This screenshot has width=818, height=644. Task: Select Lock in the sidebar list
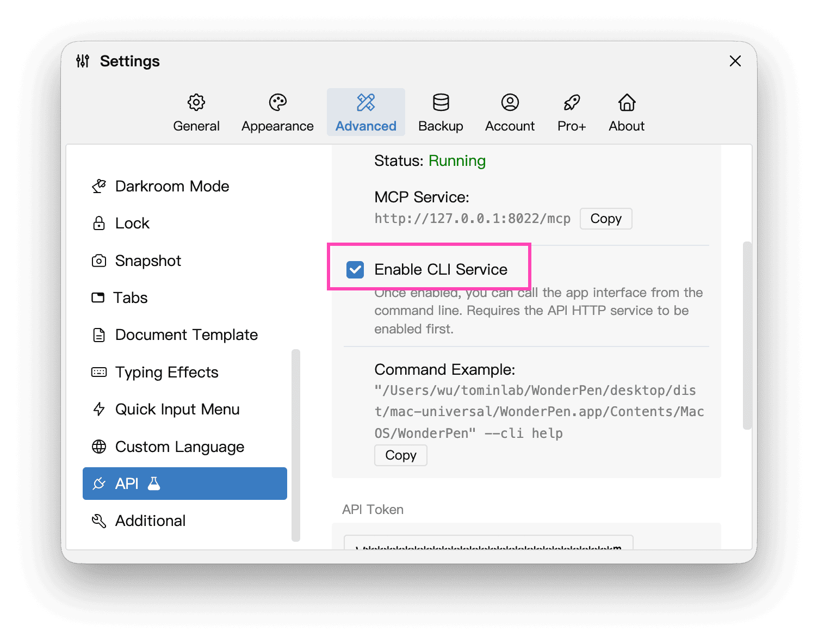[x=185, y=223]
